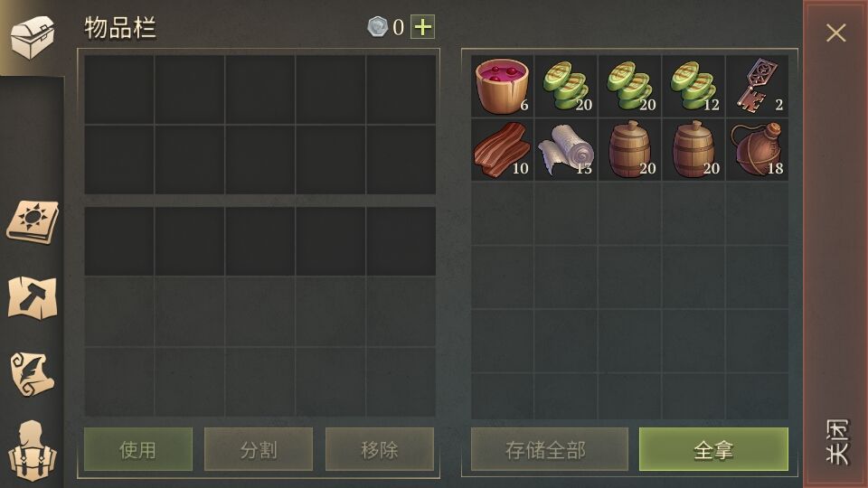Open the hammer crafting blueprint tab
This screenshot has width=868, height=488.
(33, 297)
